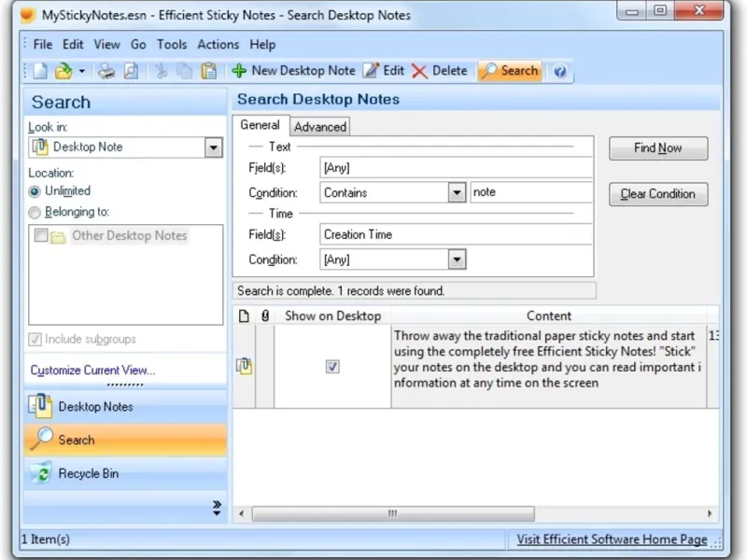Open the Help menu
The width and height of the screenshot is (747, 560).
[x=262, y=44]
